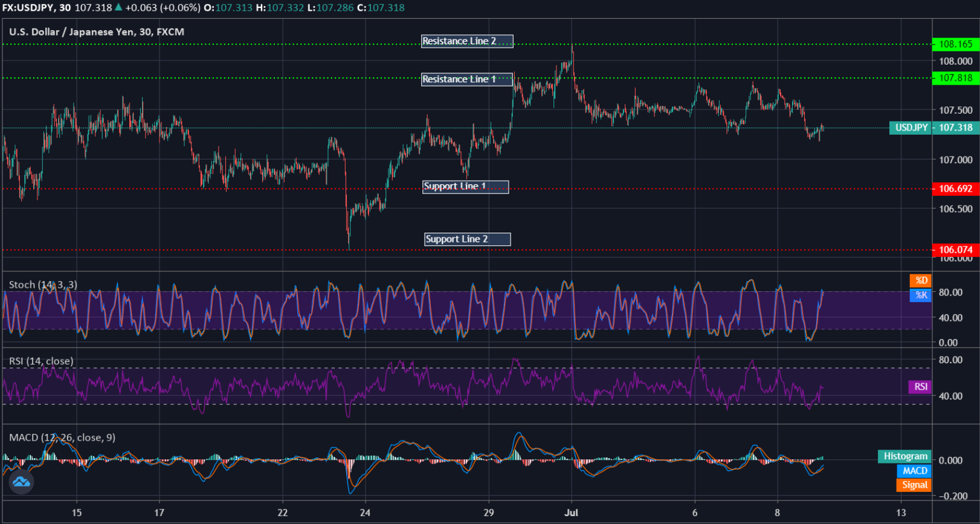
Task: Click the green Histogram legend label
Action: tap(904, 456)
